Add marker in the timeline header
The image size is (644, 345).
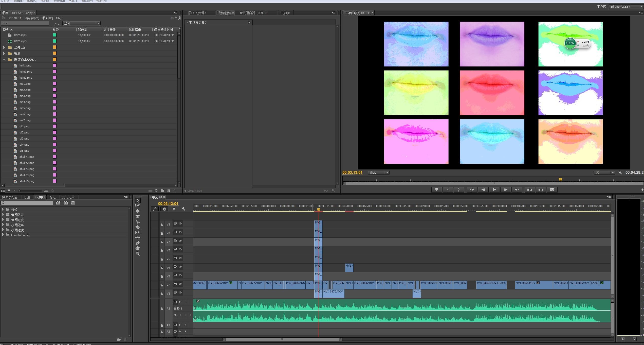174,209
